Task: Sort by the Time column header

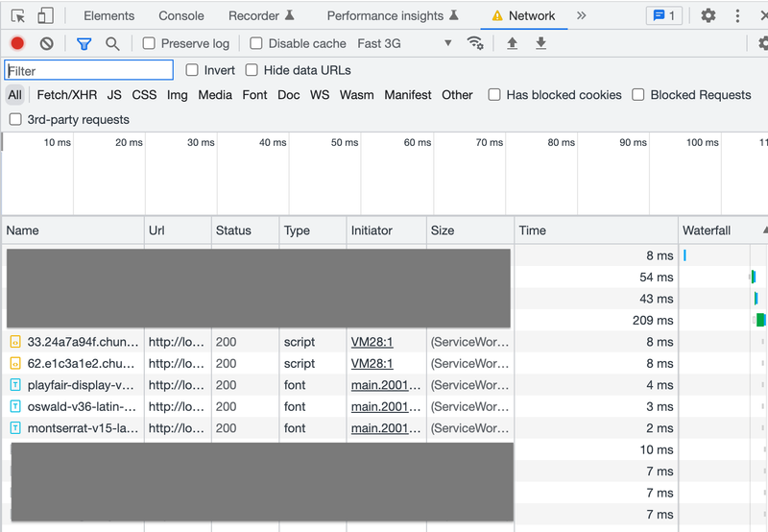Action: click(596, 230)
